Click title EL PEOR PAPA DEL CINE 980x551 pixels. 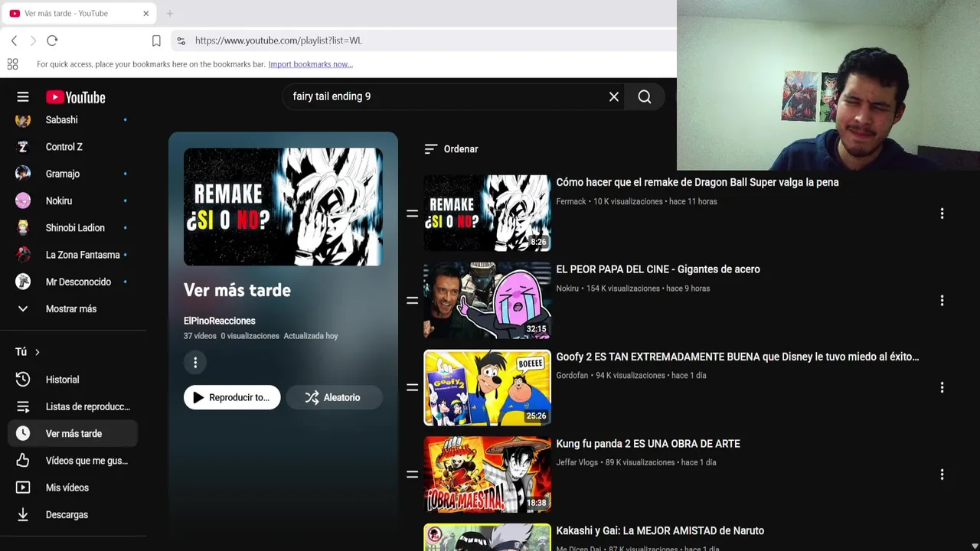658,269
